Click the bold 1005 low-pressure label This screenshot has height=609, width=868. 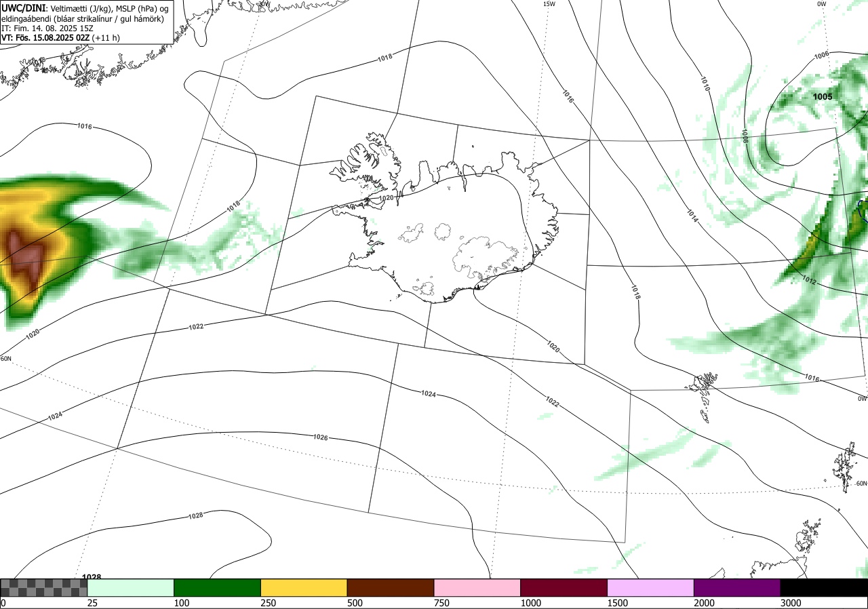click(x=823, y=97)
